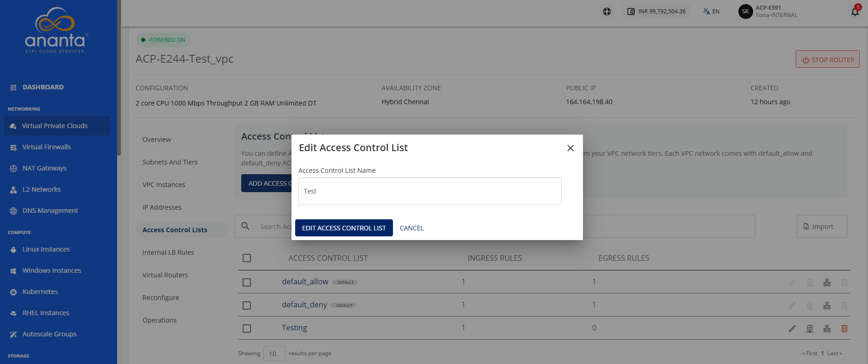
Task: Cancel the edit dialog
Action: click(411, 228)
